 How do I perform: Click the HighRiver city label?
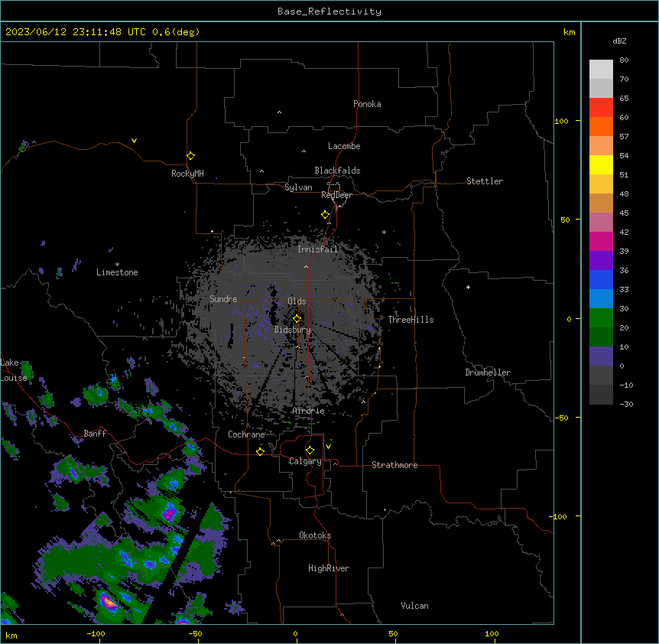[x=329, y=568]
